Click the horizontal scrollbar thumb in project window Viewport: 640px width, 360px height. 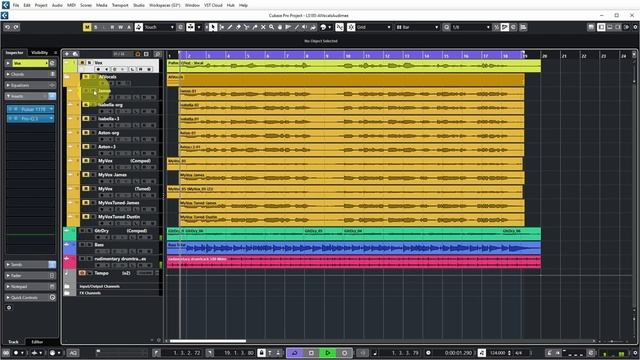(208, 341)
